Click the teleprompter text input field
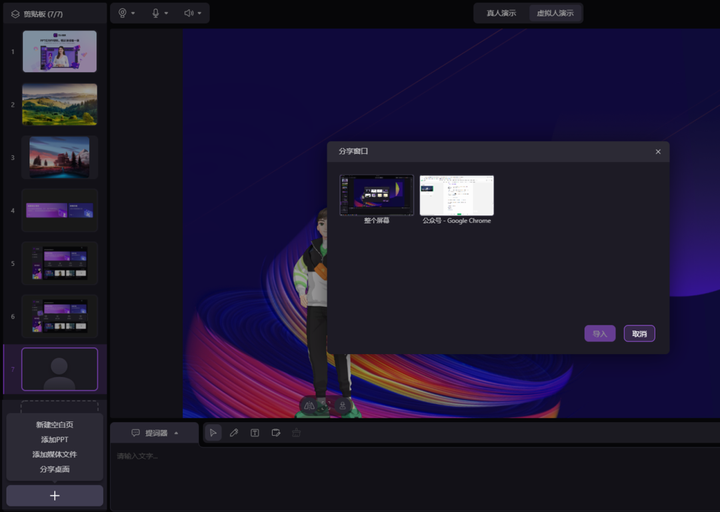Image resolution: width=720 pixels, height=512 pixels. pos(415,478)
